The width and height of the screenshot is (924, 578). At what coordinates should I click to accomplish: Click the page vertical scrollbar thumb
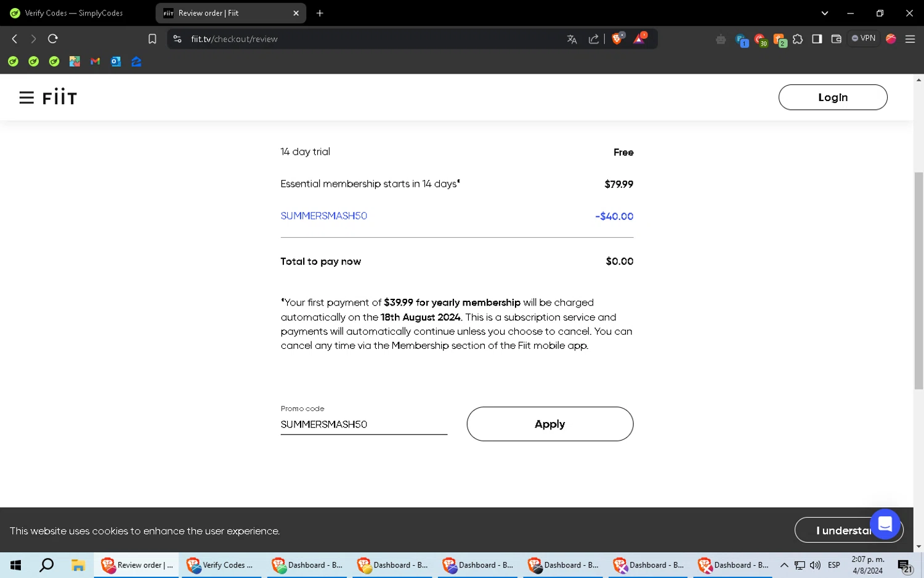coord(918,280)
